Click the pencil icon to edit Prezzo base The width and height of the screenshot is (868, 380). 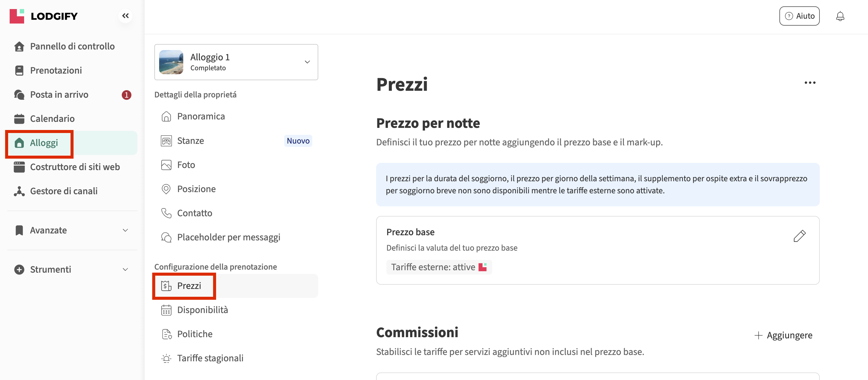[x=799, y=236]
